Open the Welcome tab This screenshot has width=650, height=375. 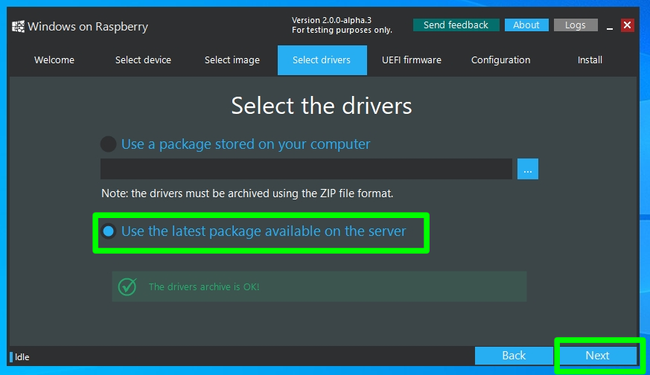pos(54,60)
